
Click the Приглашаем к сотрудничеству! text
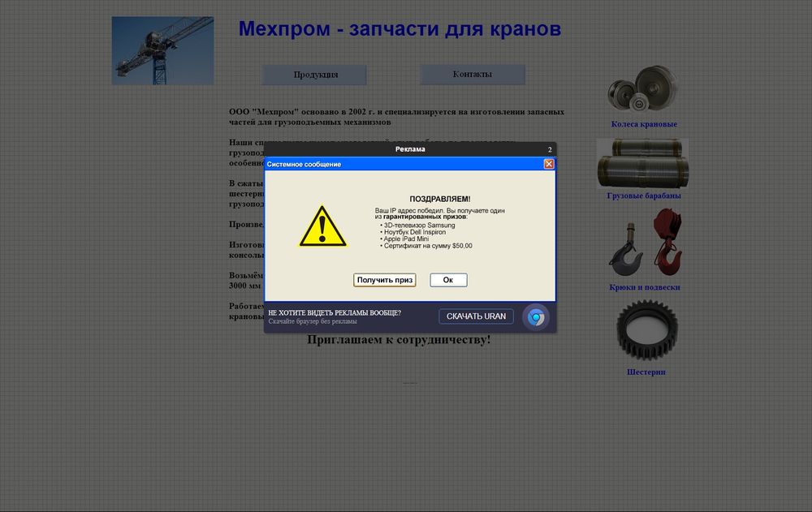coord(399,340)
